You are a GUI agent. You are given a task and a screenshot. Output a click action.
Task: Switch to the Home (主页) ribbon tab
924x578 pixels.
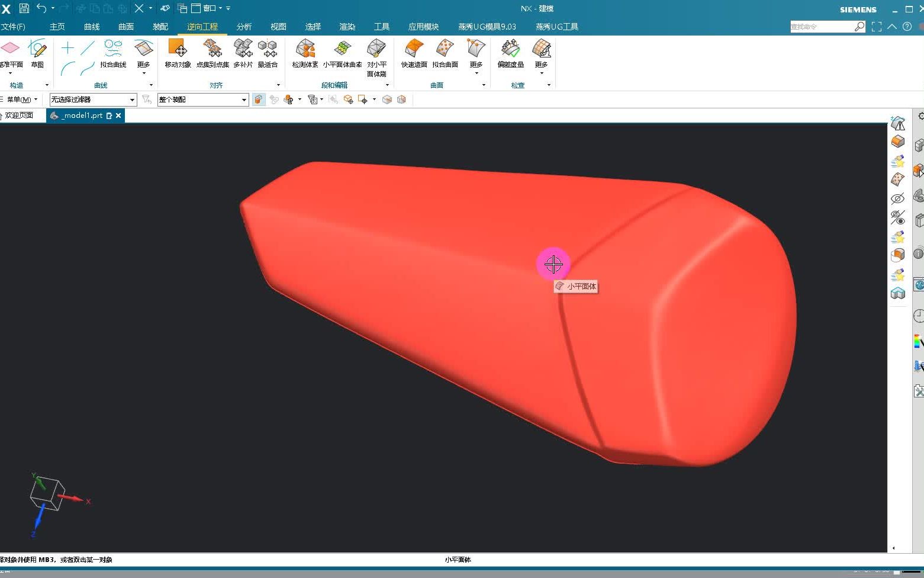click(x=57, y=27)
